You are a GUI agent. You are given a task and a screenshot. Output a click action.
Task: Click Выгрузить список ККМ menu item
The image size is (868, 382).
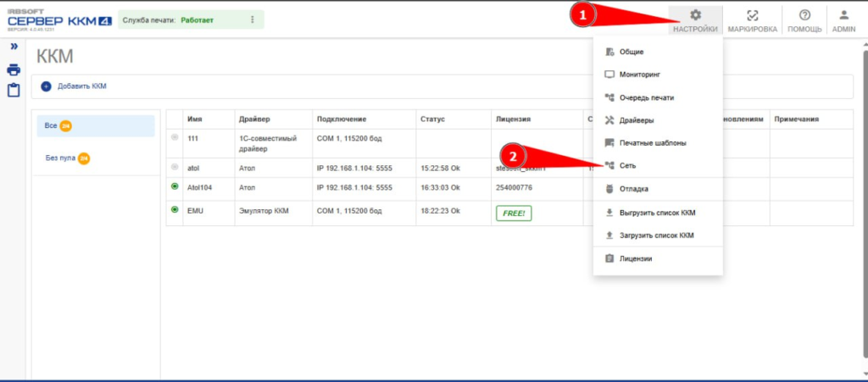(657, 213)
